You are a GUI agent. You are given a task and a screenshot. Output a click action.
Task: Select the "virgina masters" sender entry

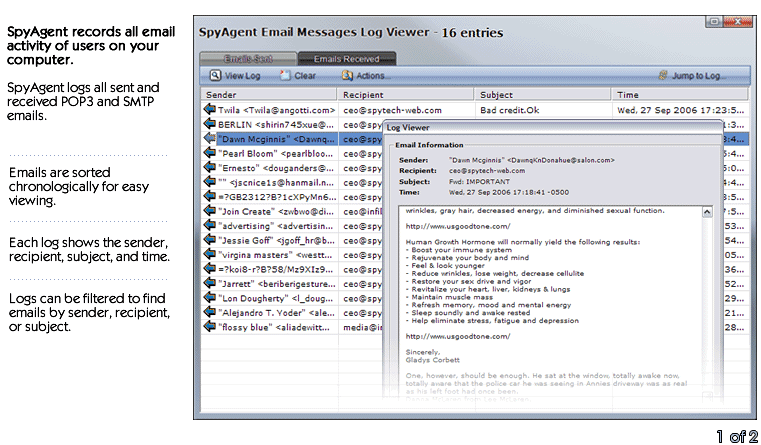[275, 255]
